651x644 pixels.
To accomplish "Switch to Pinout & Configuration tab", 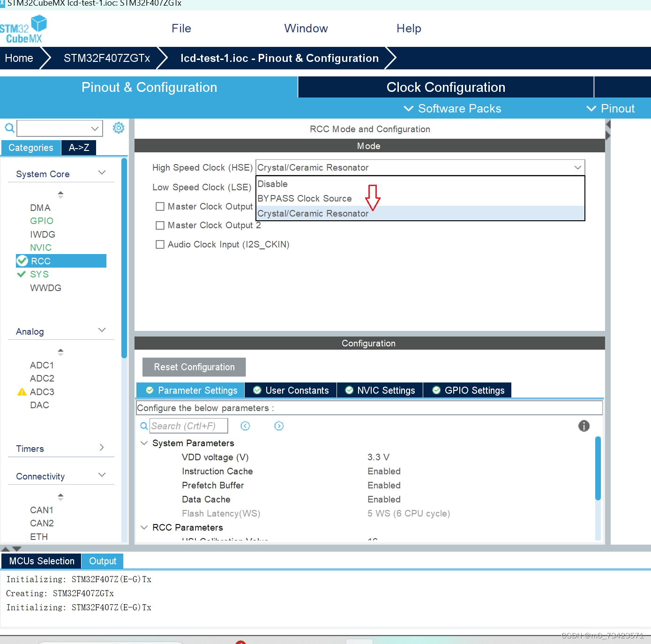I will click(149, 87).
